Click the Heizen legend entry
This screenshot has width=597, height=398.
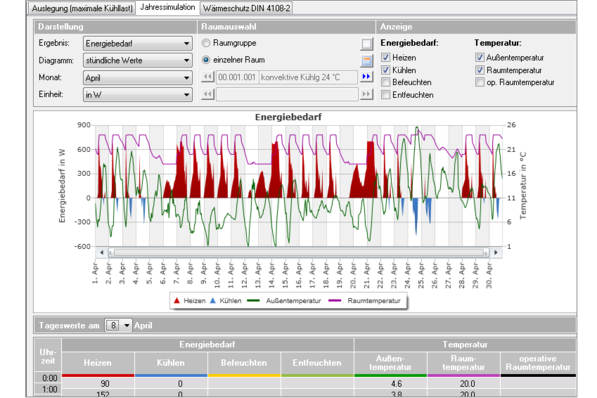(x=190, y=300)
